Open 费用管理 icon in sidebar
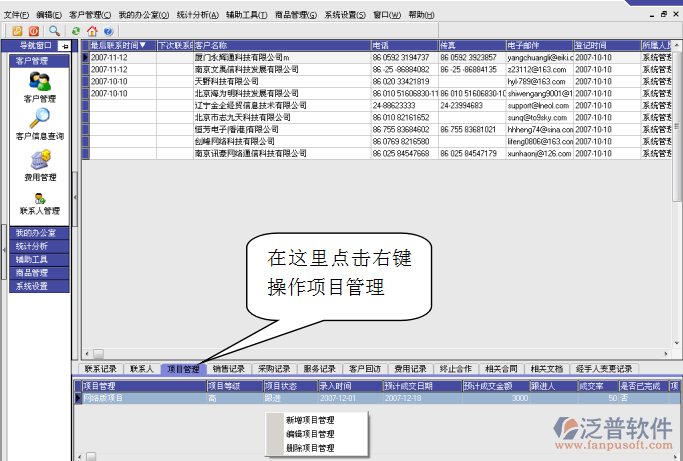 point(39,160)
